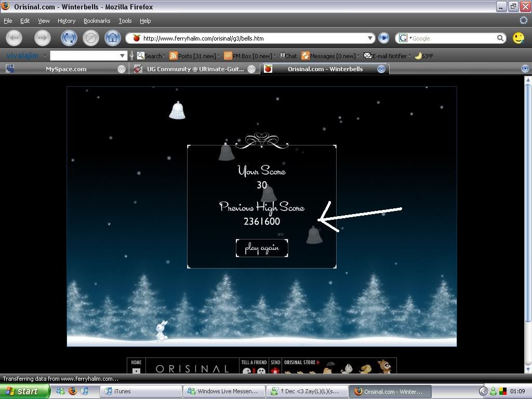Screen dimensions: 532x399
Task: Open the Chat toolbar item
Action: tap(288, 56)
